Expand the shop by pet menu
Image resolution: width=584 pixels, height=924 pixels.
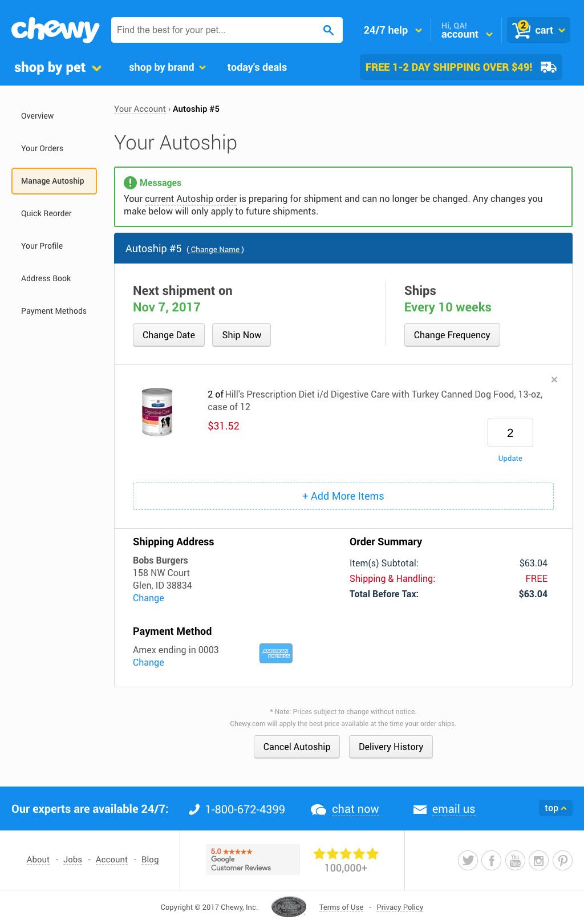tap(58, 67)
